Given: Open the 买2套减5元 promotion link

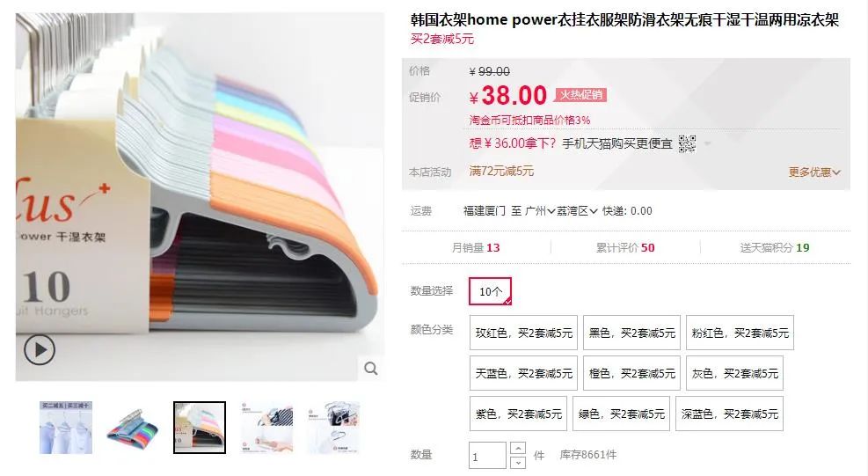Looking at the screenshot, I should pos(442,39).
